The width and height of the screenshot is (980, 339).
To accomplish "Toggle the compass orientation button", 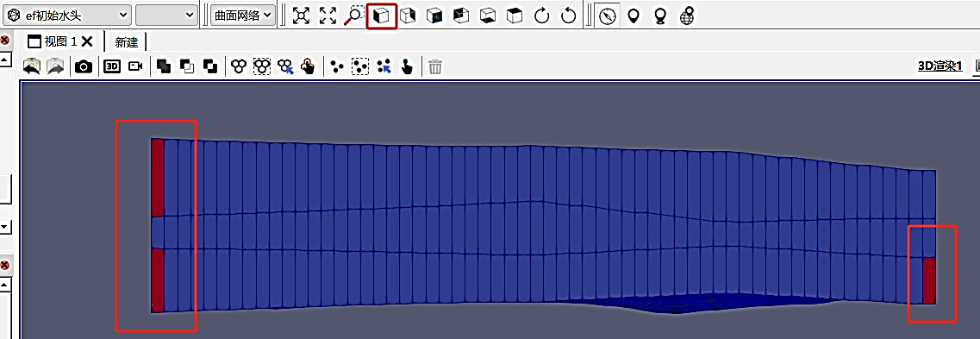I will coord(606,16).
